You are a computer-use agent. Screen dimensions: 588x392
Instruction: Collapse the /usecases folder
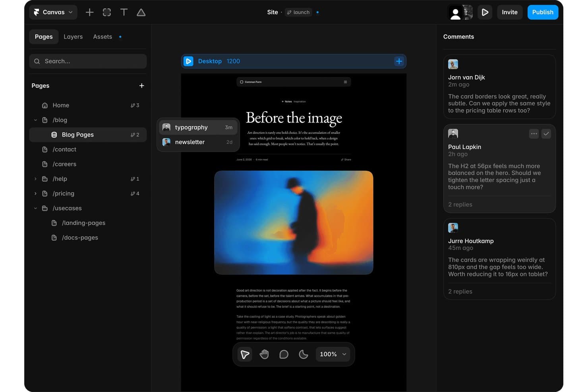pos(35,208)
